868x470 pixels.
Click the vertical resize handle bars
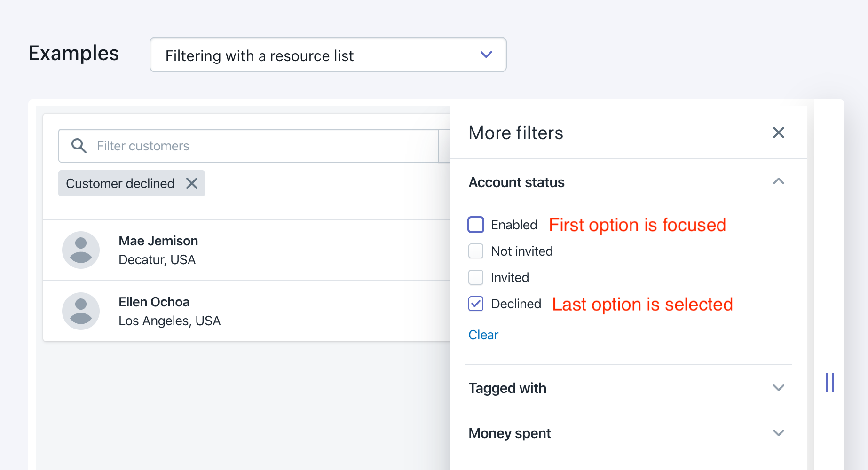[x=830, y=383]
